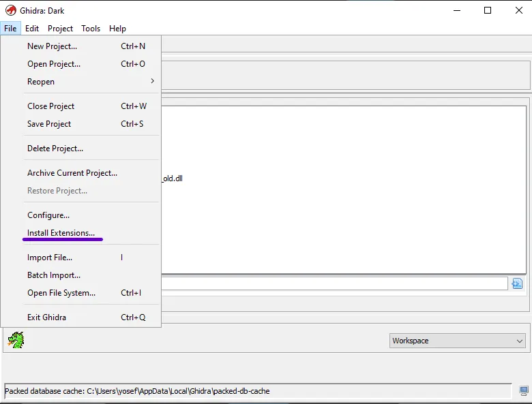This screenshot has width=532, height=404.
Task: Click the packed database cache status text
Action: [137, 391]
